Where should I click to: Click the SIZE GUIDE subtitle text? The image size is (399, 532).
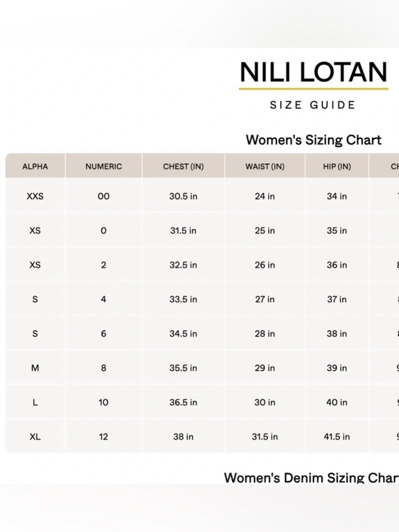[313, 105]
